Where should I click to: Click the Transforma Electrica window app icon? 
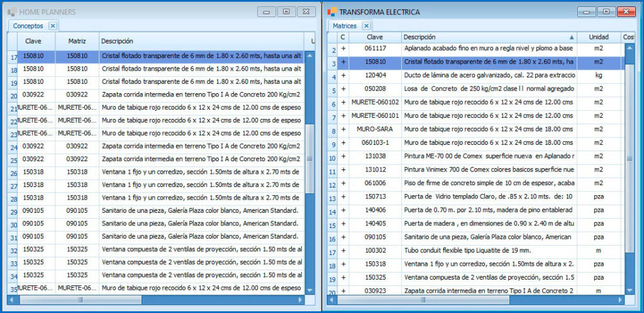click(332, 12)
